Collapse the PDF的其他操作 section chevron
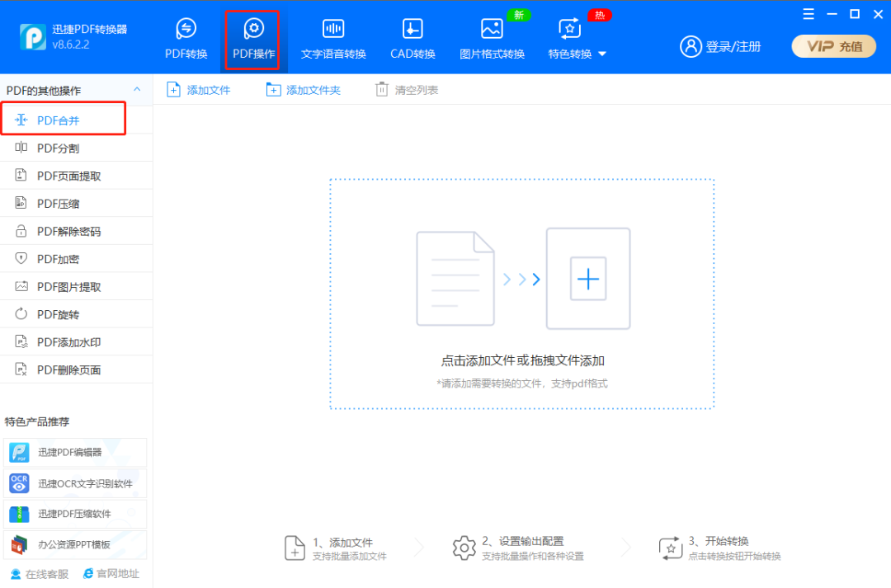891x588 pixels. (x=137, y=90)
